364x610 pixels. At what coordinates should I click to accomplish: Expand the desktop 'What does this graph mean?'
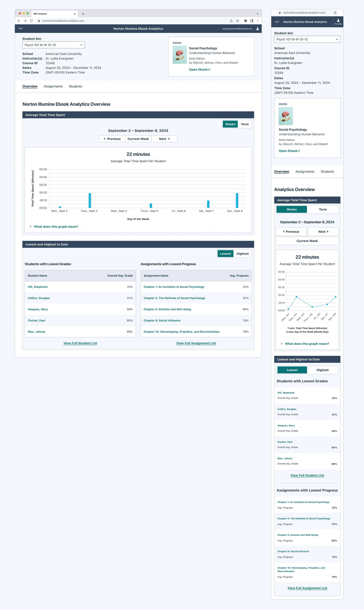point(56,227)
